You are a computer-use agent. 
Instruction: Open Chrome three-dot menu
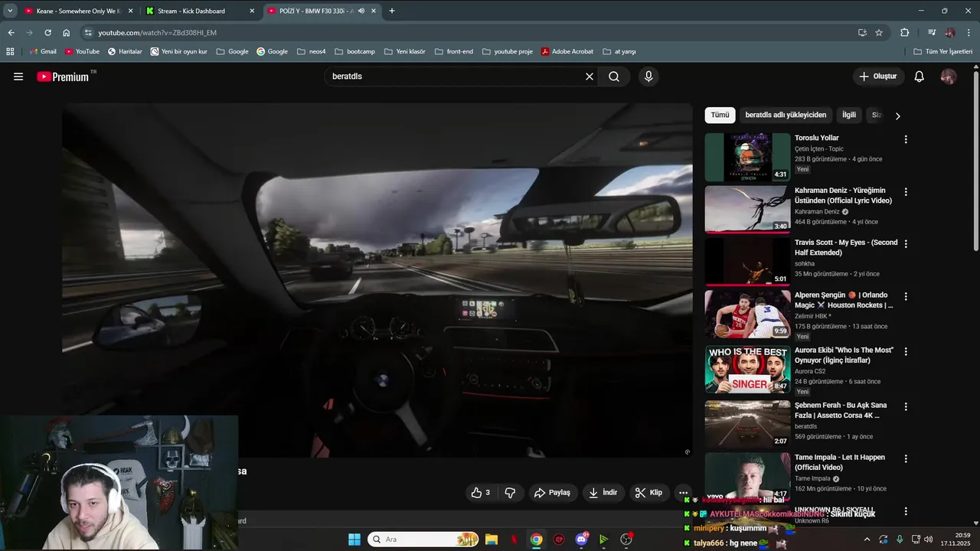tap(969, 33)
